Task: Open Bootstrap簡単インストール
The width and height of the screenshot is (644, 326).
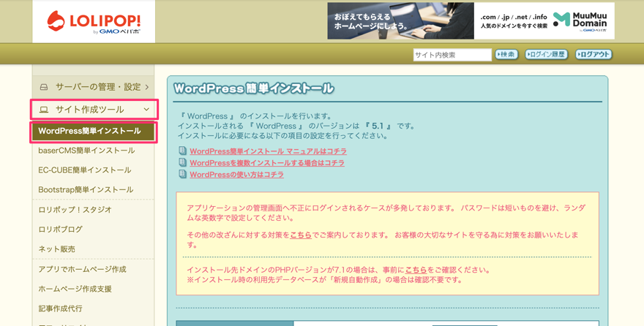Action: (x=86, y=189)
